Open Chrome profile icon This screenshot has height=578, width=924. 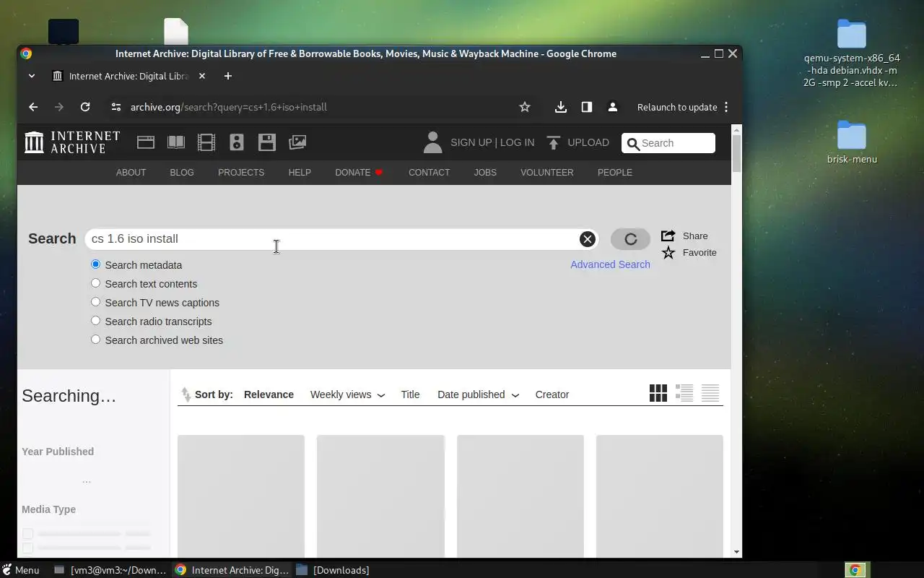point(613,107)
